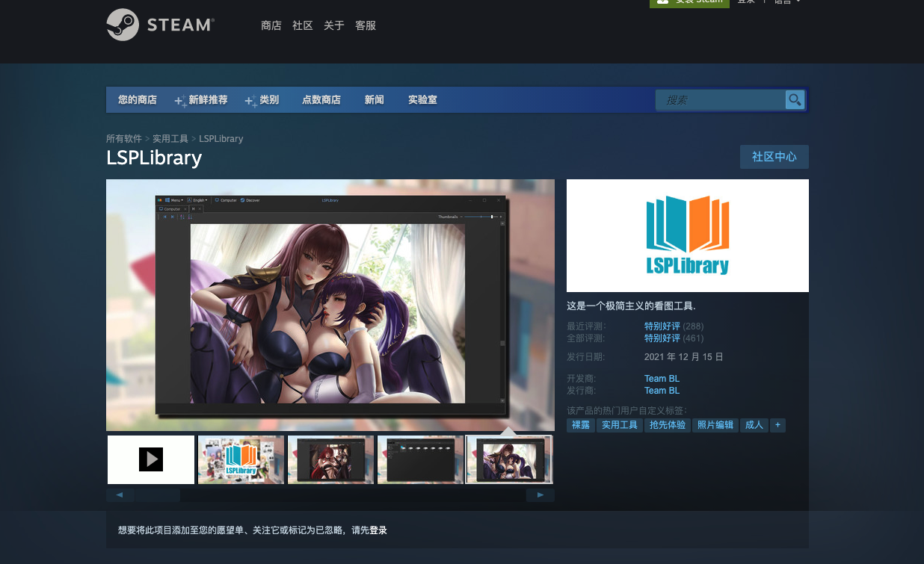
Task: Open the 新闻 tab
Action: click(375, 99)
